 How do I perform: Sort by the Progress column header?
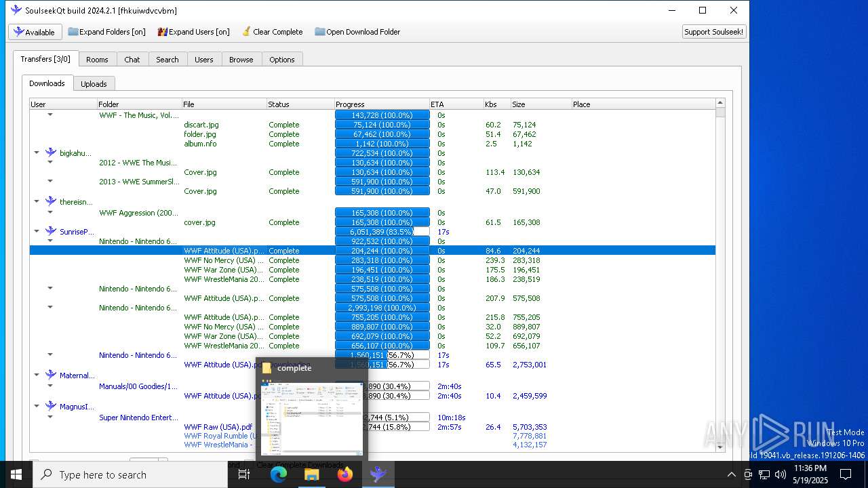point(382,104)
